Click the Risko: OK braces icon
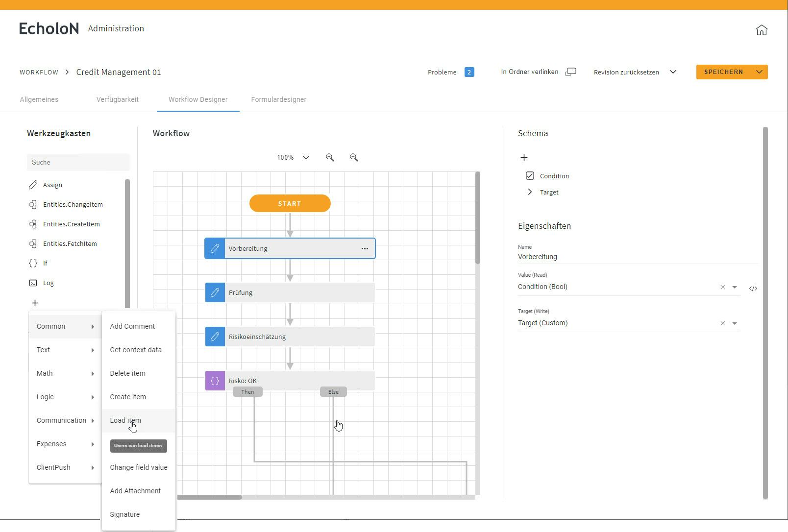The width and height of the screenshot is (788, 532). pyautogui.click(x=215, y=381)
